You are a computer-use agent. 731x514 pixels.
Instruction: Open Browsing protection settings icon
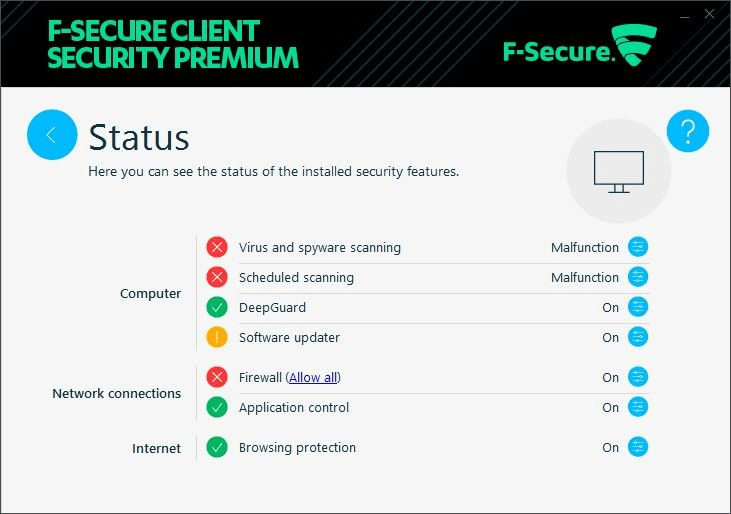tap(638, 447)
